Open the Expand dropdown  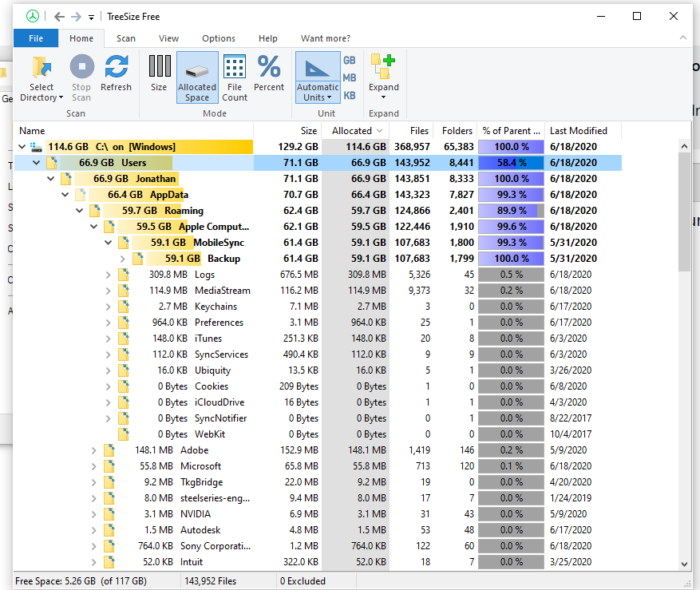click(383, 77)
